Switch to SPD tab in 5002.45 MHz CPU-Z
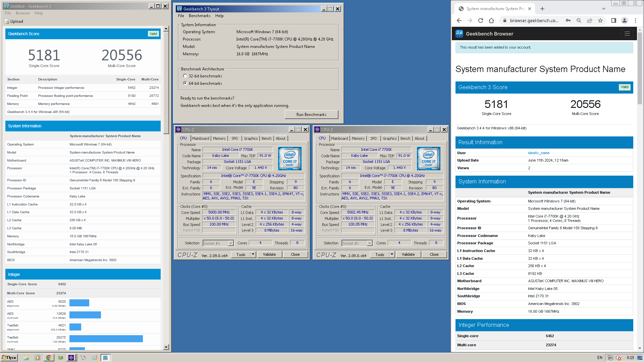The width and height of the screenshot is (644, 362). pos(374,138)
